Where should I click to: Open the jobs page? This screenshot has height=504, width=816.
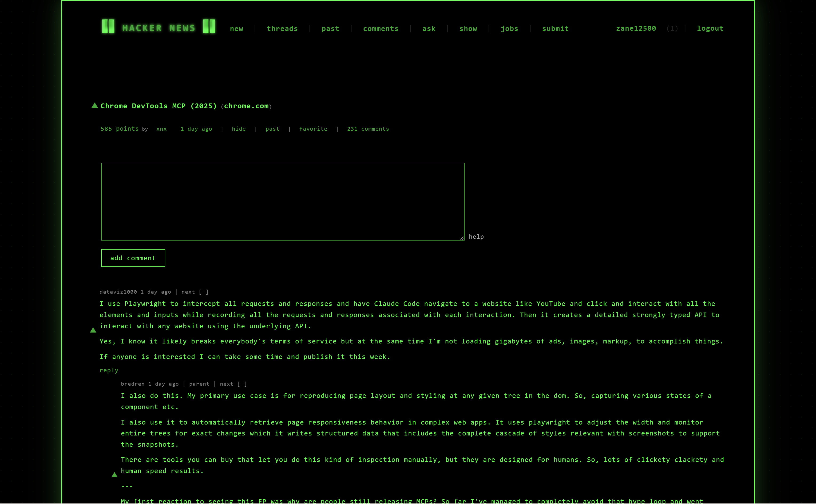[509, 29]
